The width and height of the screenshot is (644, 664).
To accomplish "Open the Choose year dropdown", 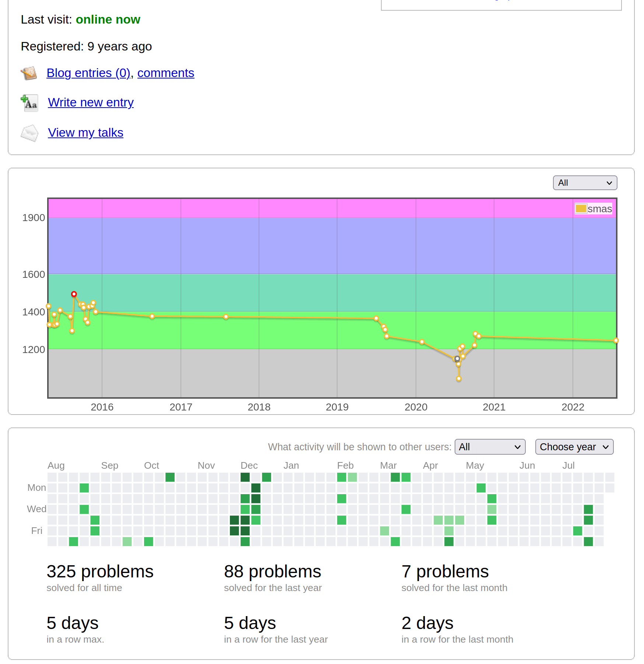I will pyautogui.click(x=574, y=447).
